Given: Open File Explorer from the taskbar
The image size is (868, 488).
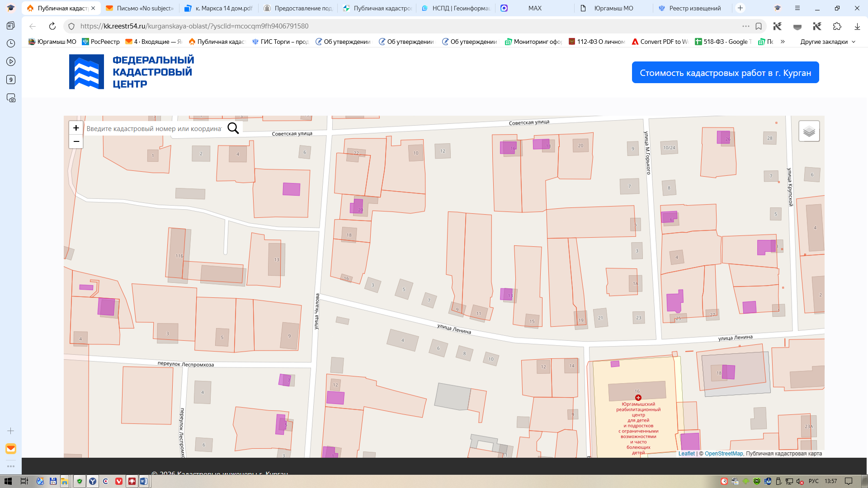Looking at the screenshot, I should 64,481.
